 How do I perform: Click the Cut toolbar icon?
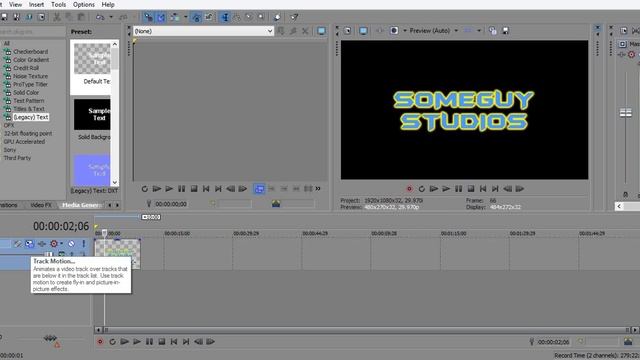tap(57, 17)
